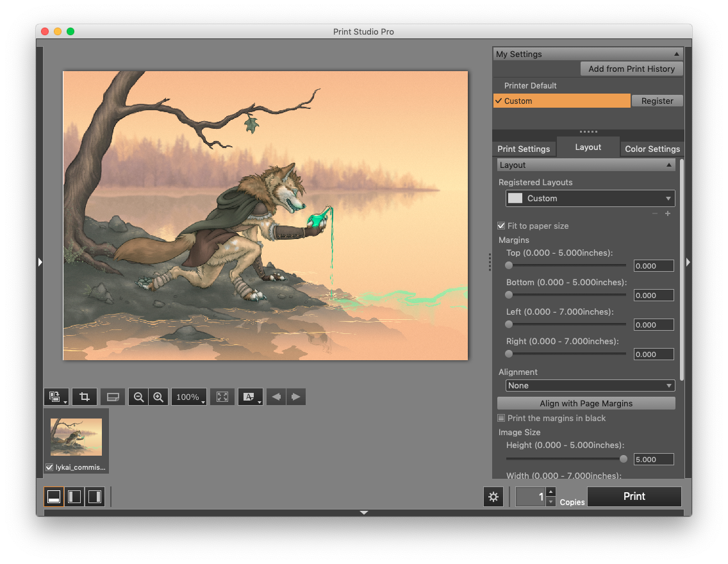Image resolution: width=728 pixels, height=564 pixels.
Task: Switch to Color Settings tab
Action: (x=652, y=149)
